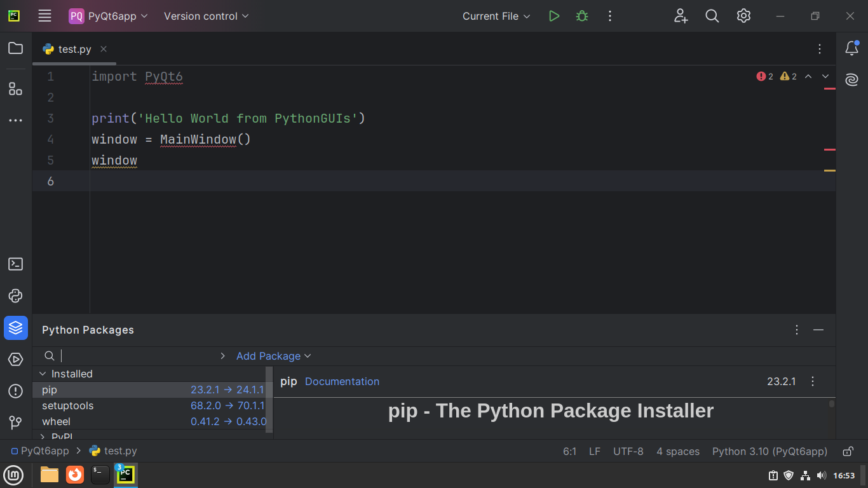868x488 pixels.
Task: Open Code With Me icon
Action: pos(681,16)
